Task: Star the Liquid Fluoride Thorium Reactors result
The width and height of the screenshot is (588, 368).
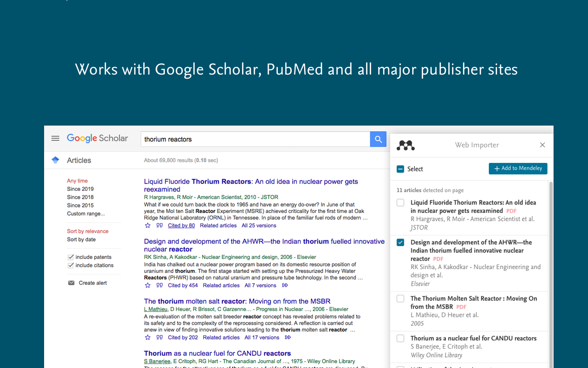Action: pyautogui.click(x=147, y=225)
